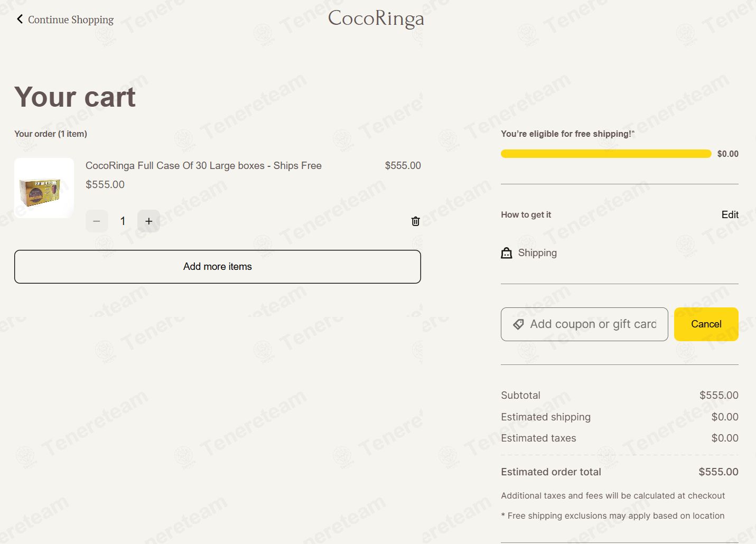Click the coupon tag icon

point(519,324)
